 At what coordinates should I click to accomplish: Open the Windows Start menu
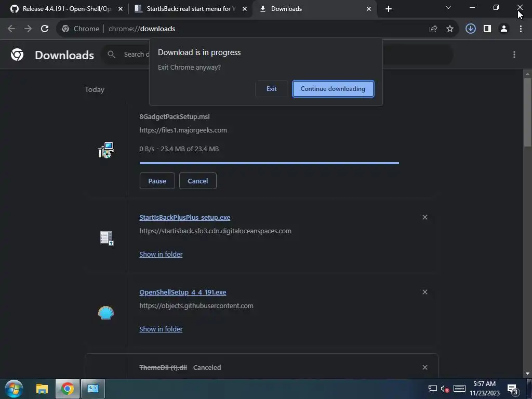click(14, 389)
